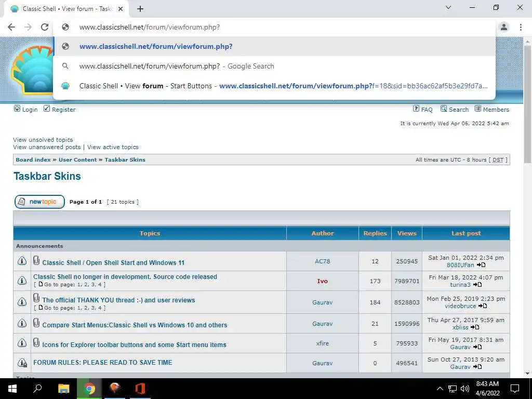Screen dimensions: 532x399
Task: Open the forum Search link
Action: (459, 110)
